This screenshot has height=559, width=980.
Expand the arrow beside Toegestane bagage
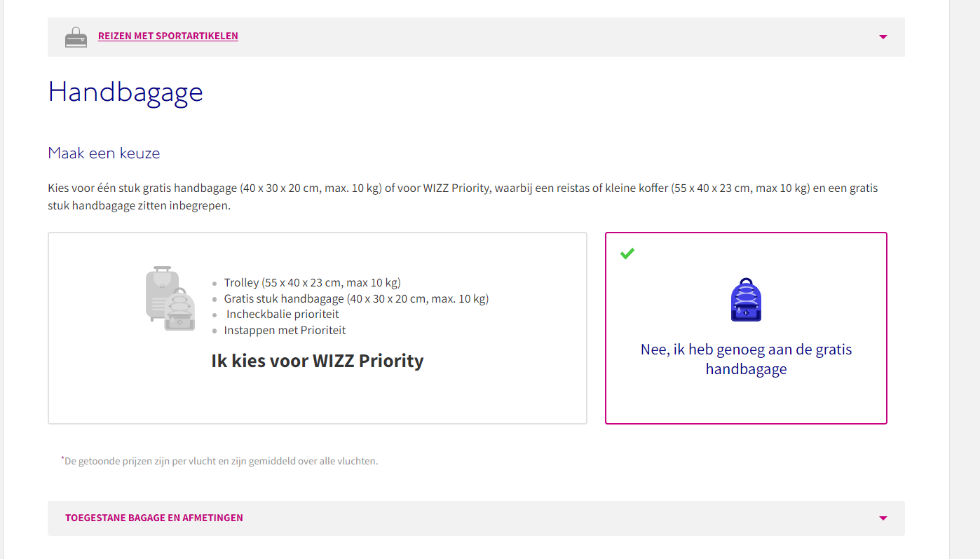(x=883, y=518)
